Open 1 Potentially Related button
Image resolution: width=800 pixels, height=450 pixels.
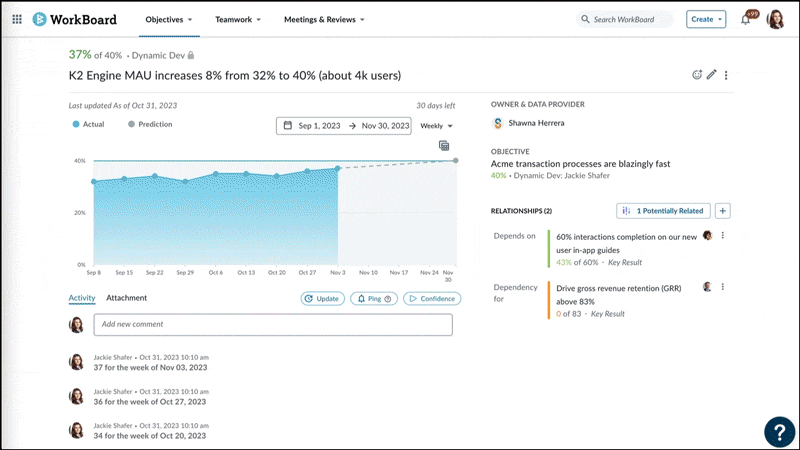663,211
